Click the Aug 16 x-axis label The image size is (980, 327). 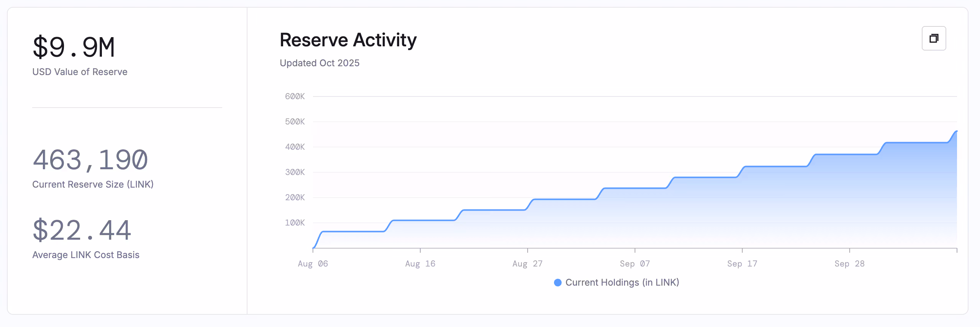point(420,264)
